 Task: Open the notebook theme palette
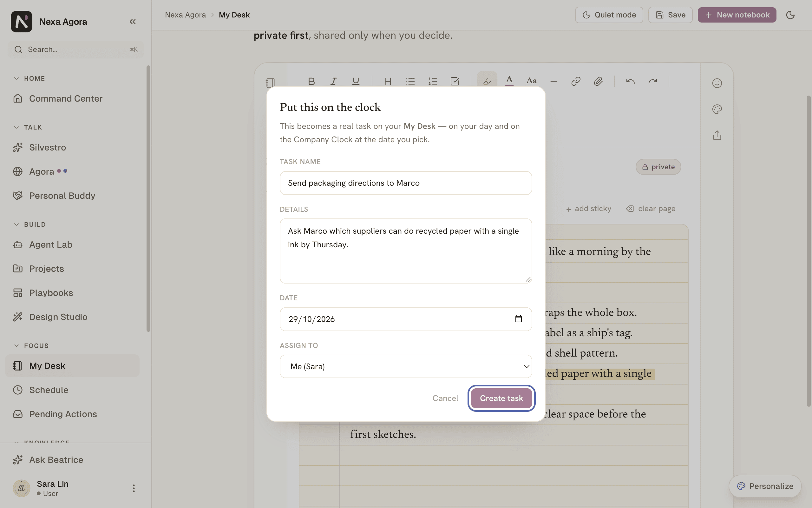pos(717,109)
